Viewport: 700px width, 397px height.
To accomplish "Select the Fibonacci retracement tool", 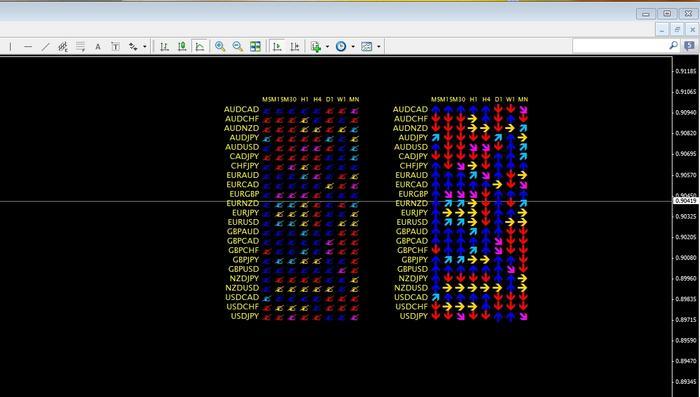I will 80,46.
